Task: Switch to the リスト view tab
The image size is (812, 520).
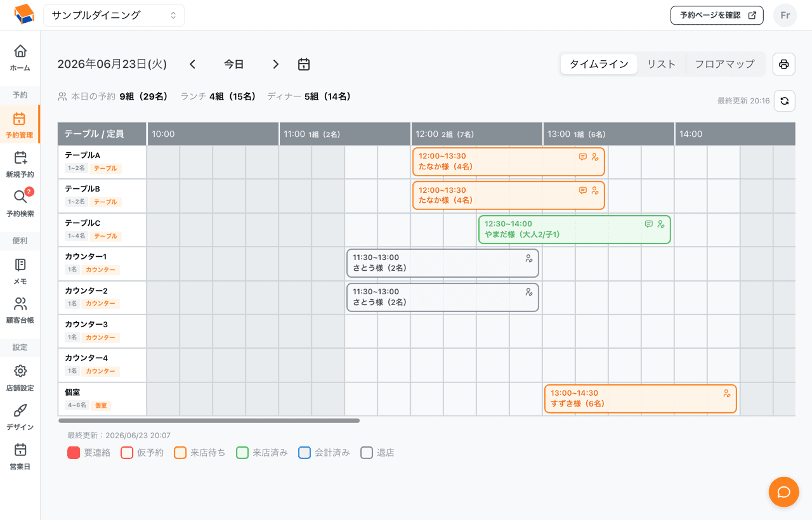Action: point(662,64)
